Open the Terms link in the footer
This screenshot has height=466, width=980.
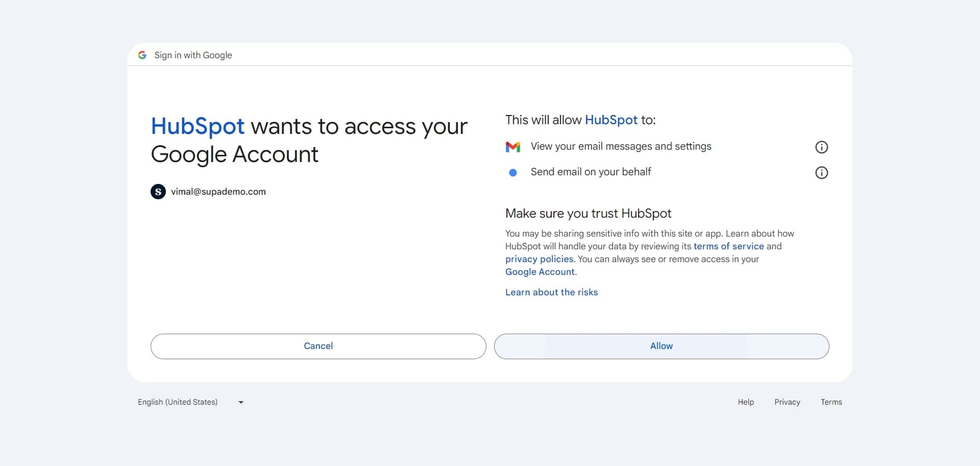click(831, 402)
